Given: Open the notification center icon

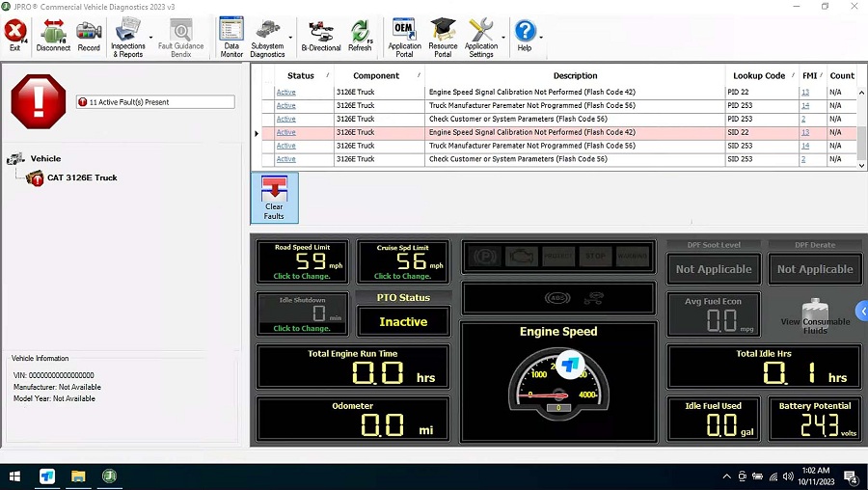Looking at the screenshot, I should click(851, 476).
